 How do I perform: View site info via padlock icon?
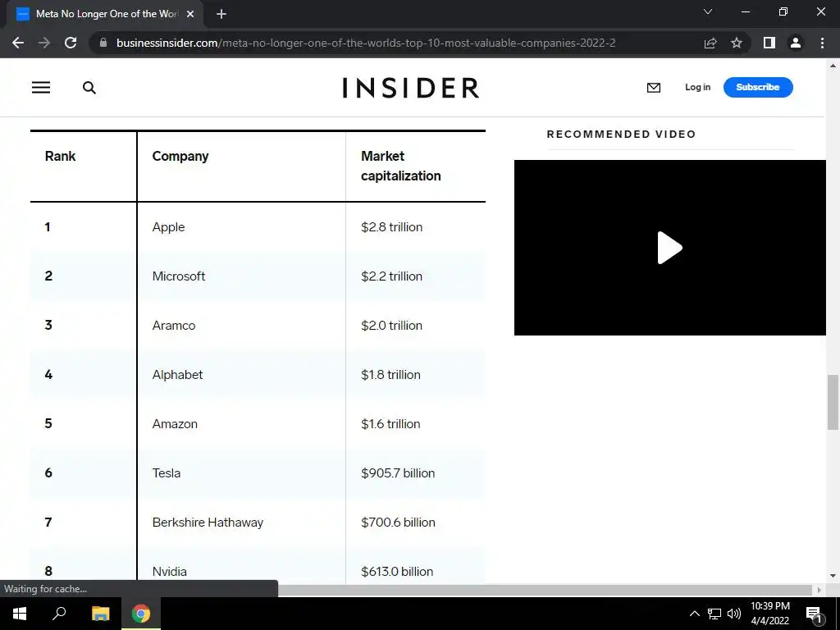click(x=103, y=43)
